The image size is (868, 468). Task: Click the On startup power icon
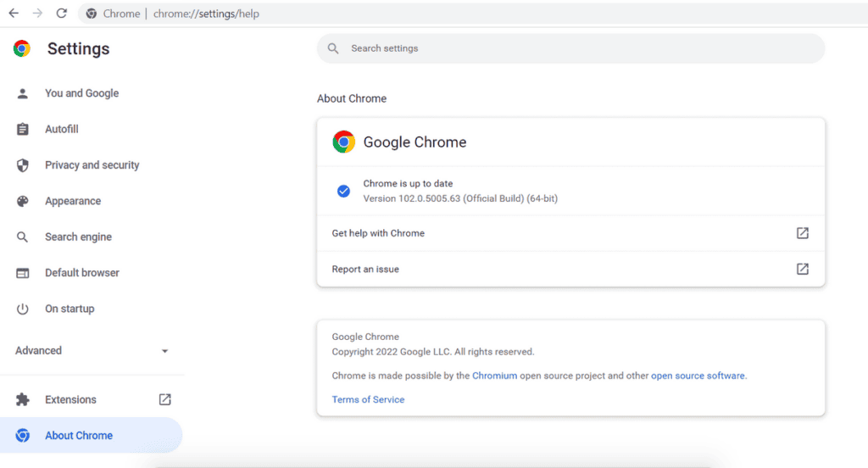[22, 309]
